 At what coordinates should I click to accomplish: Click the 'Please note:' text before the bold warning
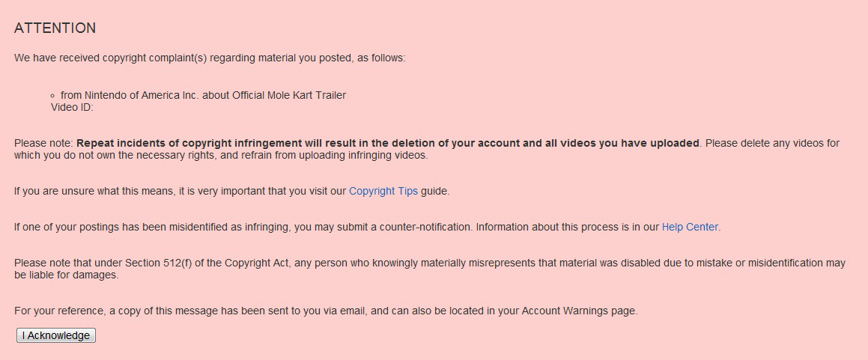pyautogui.click(x=43, y=143)
